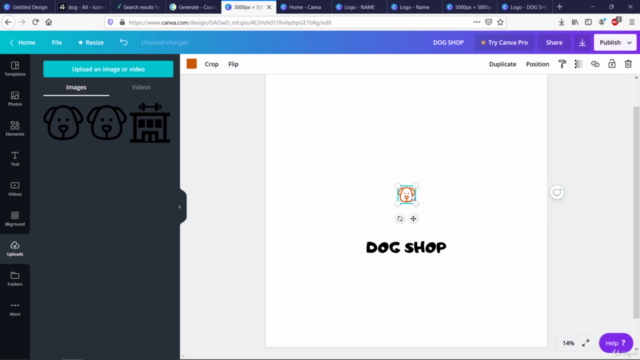Click the DOG SHOP design title field
This screenshot has height=360, width=640.
click(448, 42)
